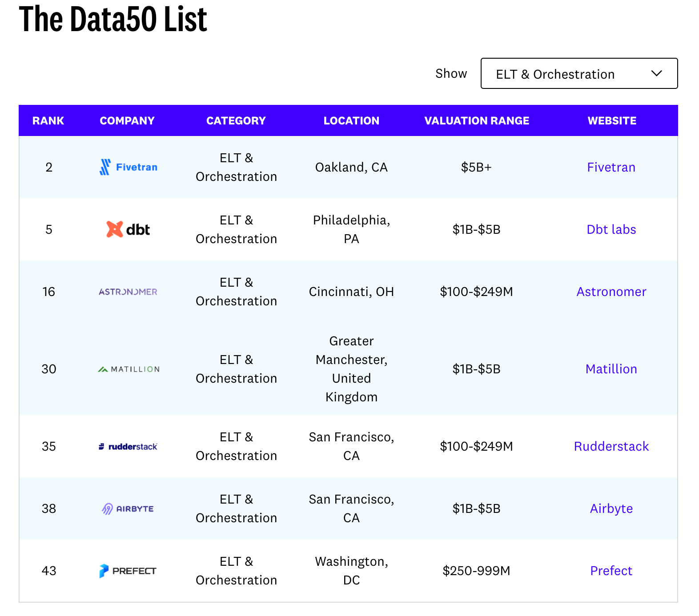This screenshot has width=699, height=616.
Task: Click the Cincinnati, OH location cell
Action: 351,292
